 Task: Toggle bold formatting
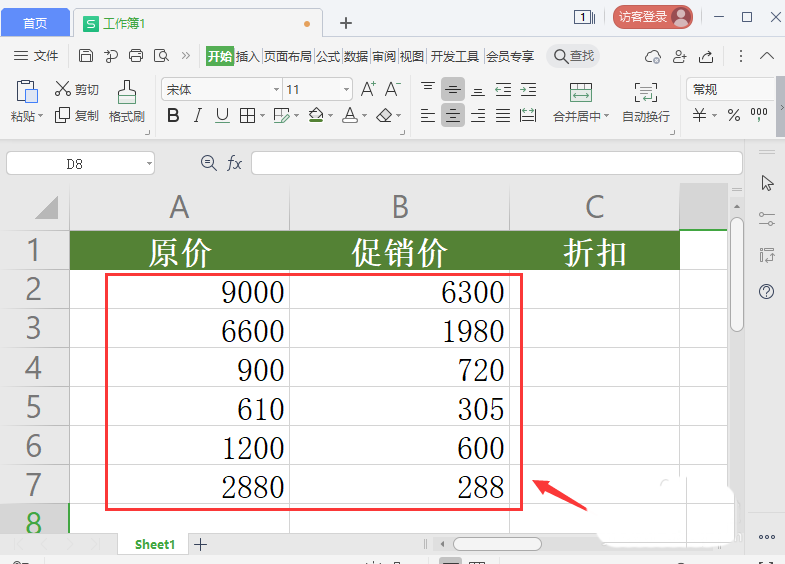coord(173,116)
